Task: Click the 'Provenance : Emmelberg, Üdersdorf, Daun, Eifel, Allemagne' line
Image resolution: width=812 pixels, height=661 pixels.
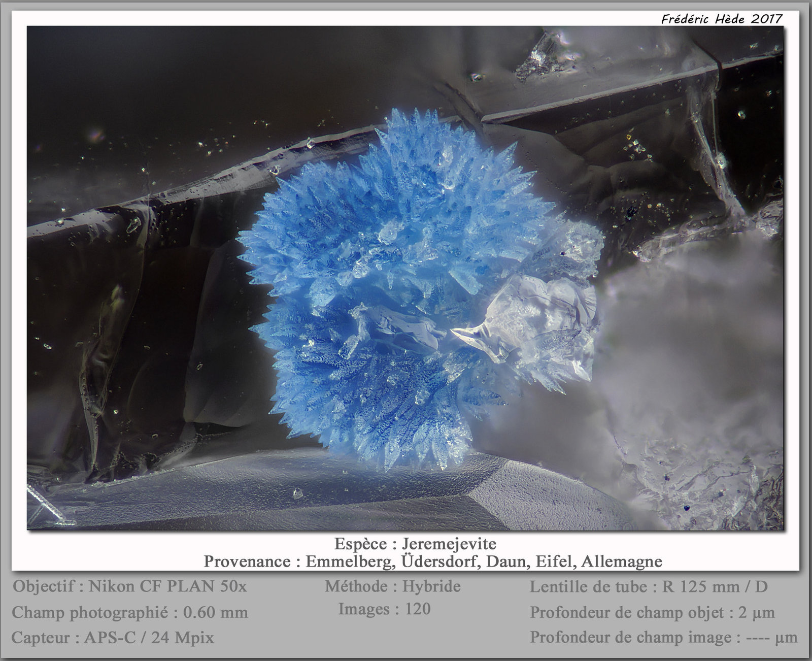Action: pos(433,561)
